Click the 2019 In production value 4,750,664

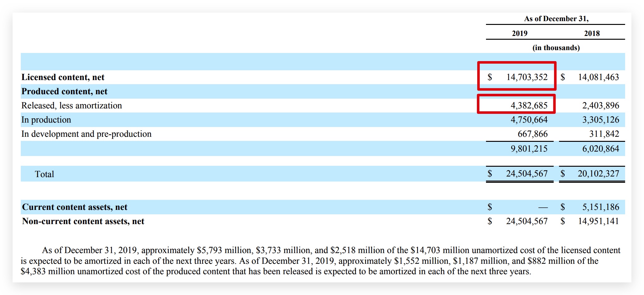(529, 120)
